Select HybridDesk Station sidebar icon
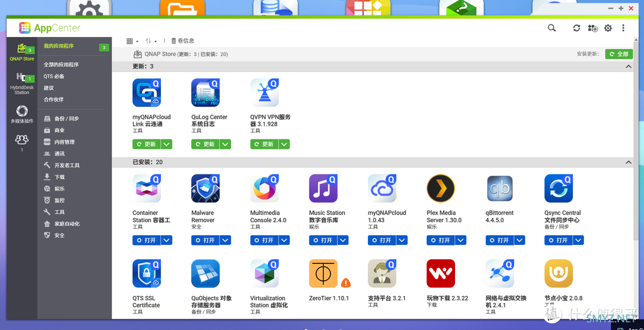The width and height of the screenshot is (644, 330). pos(22,83)
